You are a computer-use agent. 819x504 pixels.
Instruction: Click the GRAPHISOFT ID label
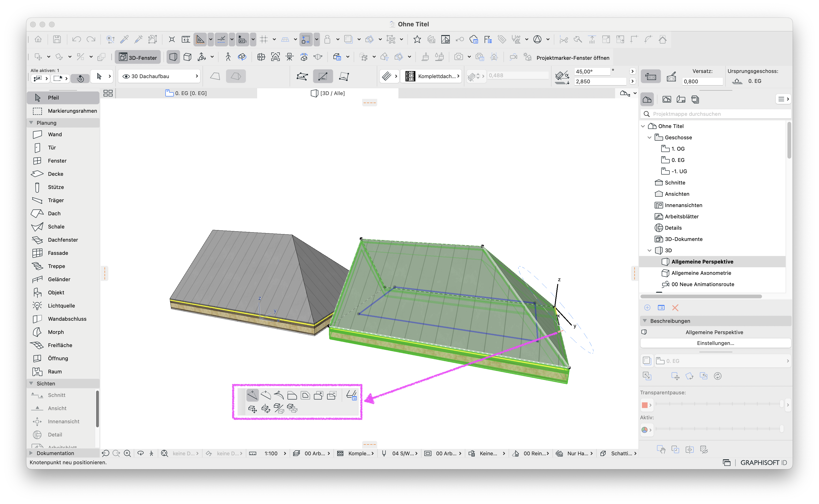tap(763, 463)
